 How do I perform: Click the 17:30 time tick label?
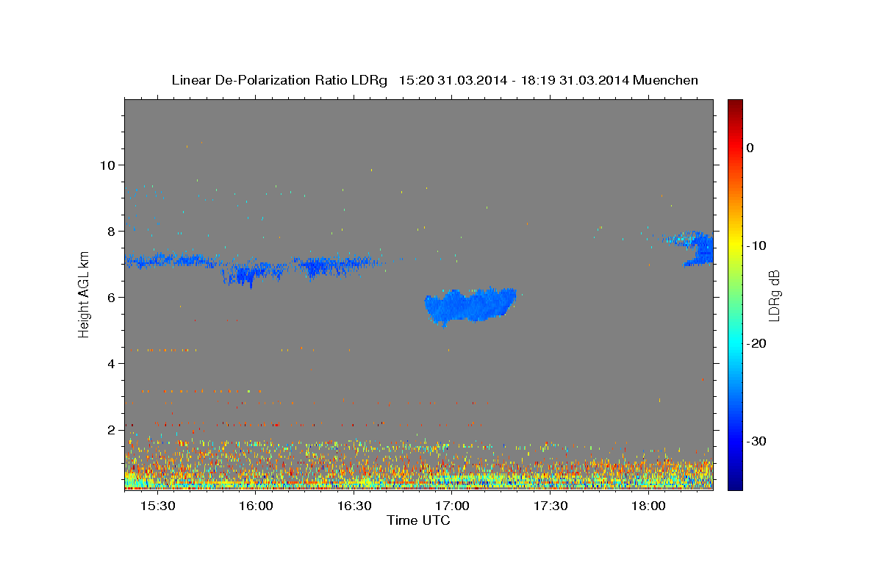[551, 506]
